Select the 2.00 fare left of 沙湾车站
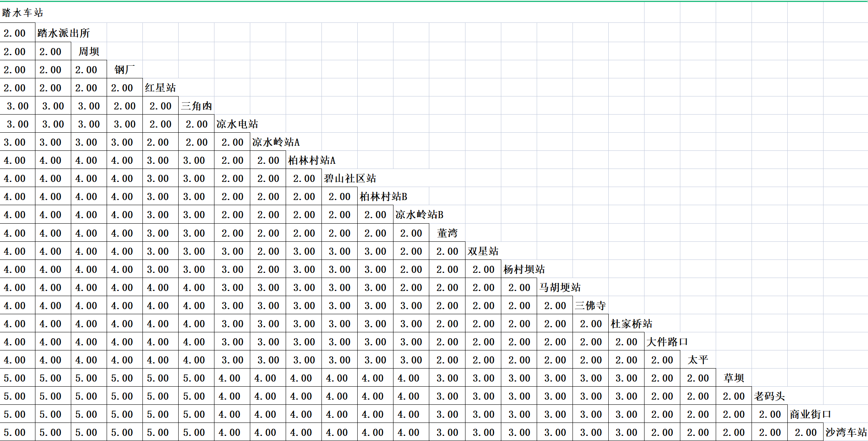This screenshot has height=441, width=868. 805,432
